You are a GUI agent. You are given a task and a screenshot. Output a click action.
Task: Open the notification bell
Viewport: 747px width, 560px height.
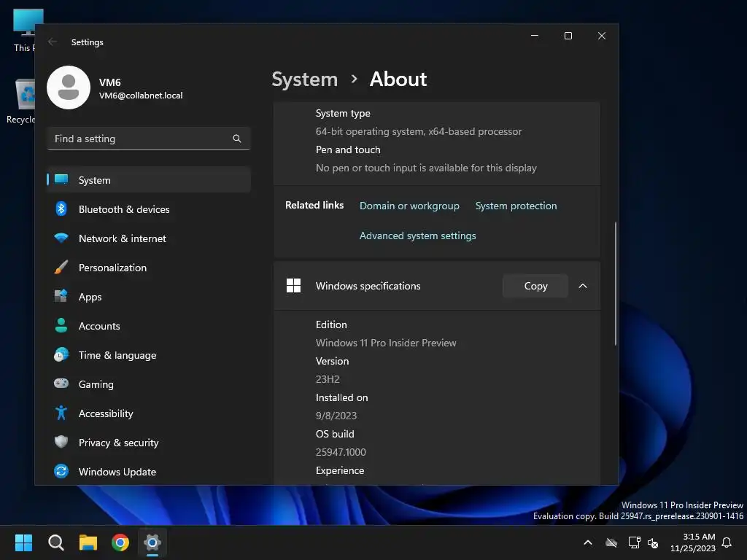pyautogui.click(x=727, y=542)
